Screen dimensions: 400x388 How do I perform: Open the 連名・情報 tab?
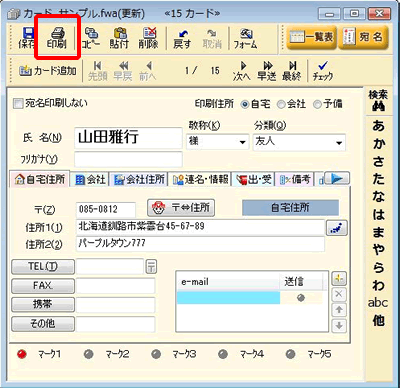click(200, 180)
